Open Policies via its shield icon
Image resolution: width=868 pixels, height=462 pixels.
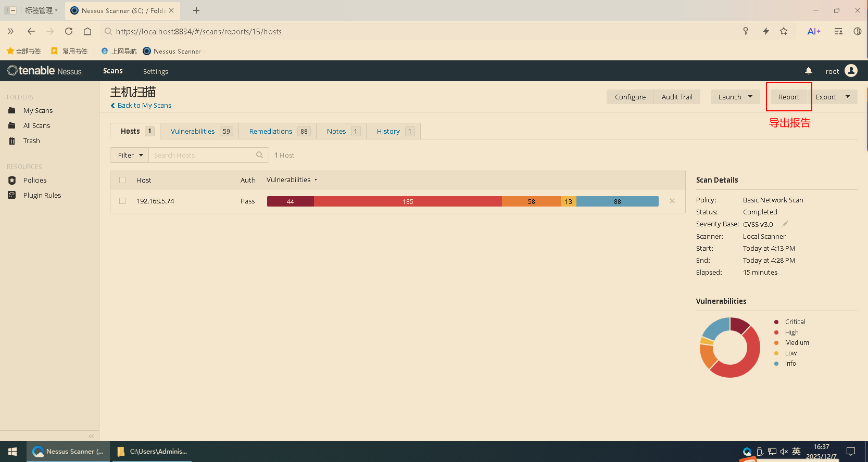(x=12, y=180)
